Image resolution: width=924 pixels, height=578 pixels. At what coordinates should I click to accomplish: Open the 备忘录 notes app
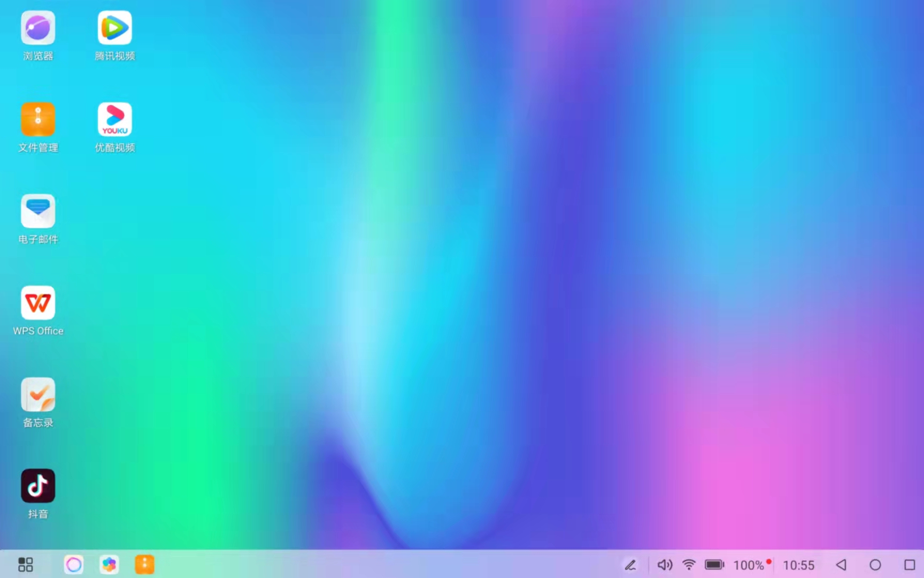[38, 394]
